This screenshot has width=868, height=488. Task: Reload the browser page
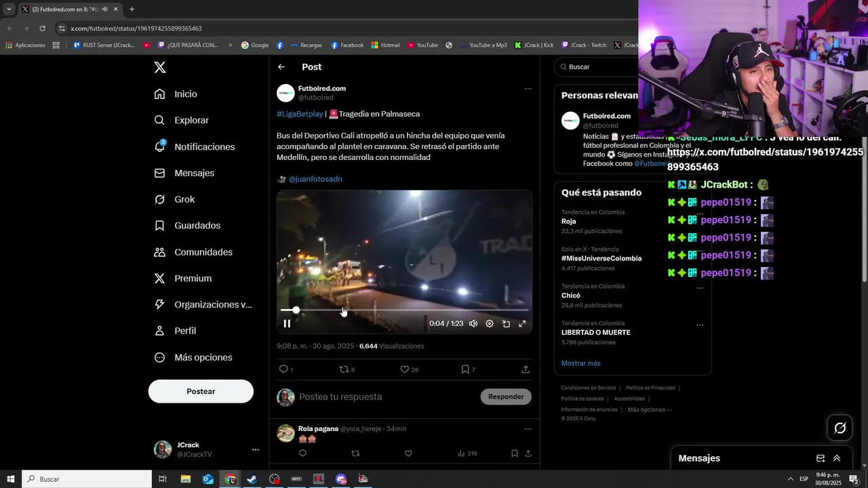pyautogui.click(x=42, y=28)
